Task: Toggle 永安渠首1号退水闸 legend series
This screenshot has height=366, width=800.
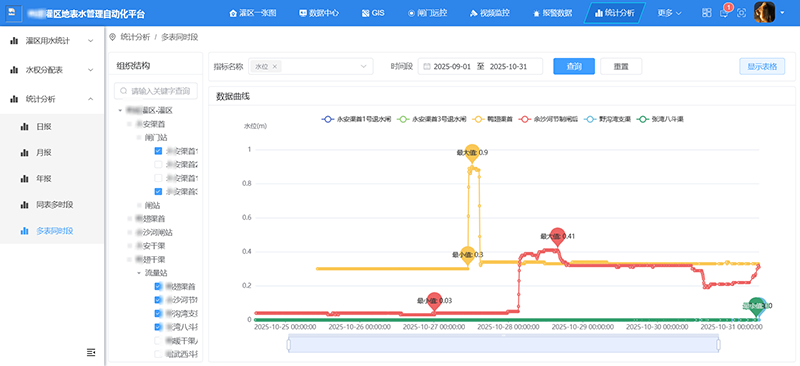Action: 356,119
